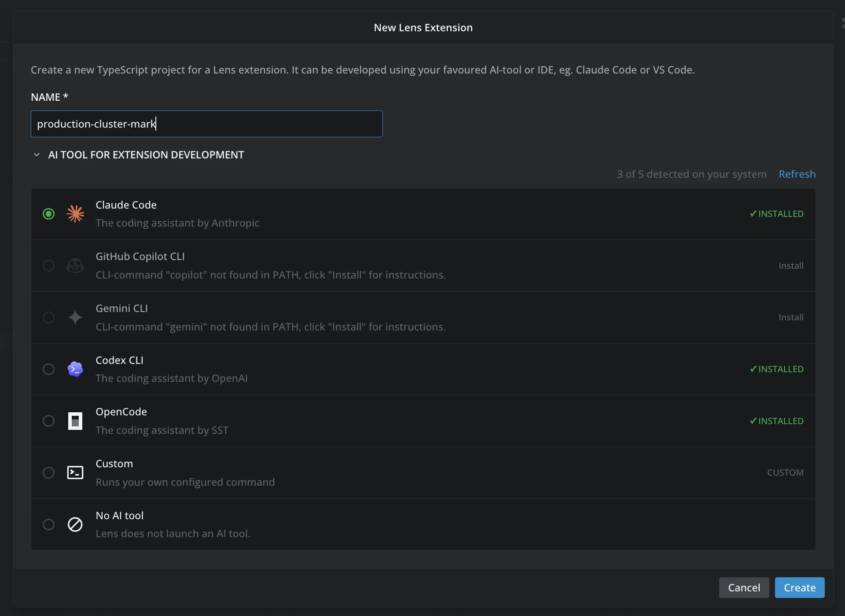Viewport: 845px width, 616px height.
Task: Select the Codex CLI radio button
Action: (x=48, y=369)
